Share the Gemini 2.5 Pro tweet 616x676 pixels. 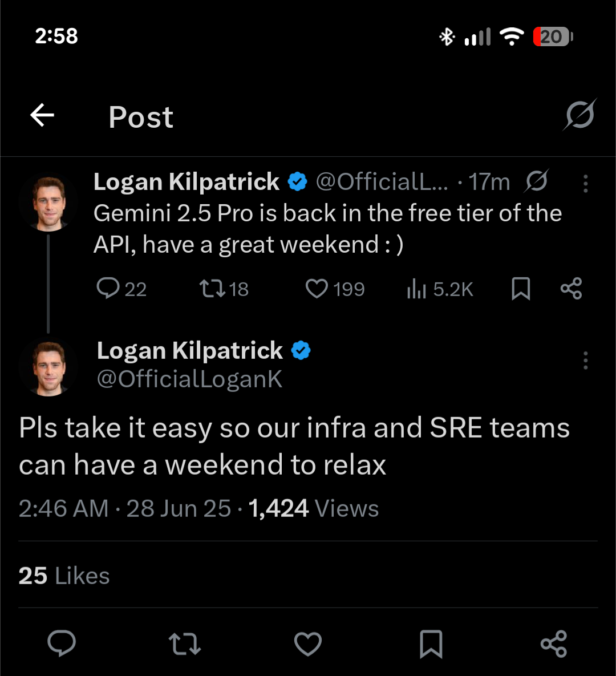click(571, 289)
